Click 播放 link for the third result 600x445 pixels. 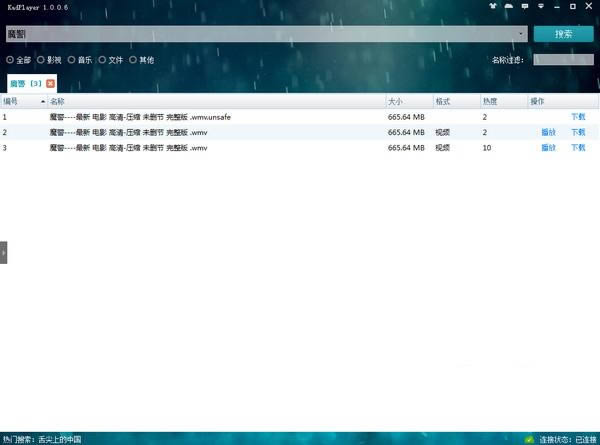pyautogui.click(x=548, y=148)
